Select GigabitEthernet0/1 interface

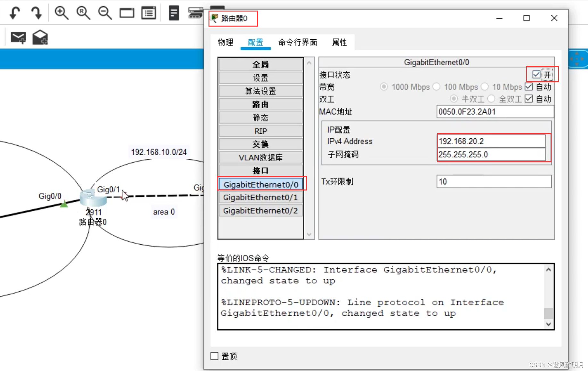coord(261,198)
